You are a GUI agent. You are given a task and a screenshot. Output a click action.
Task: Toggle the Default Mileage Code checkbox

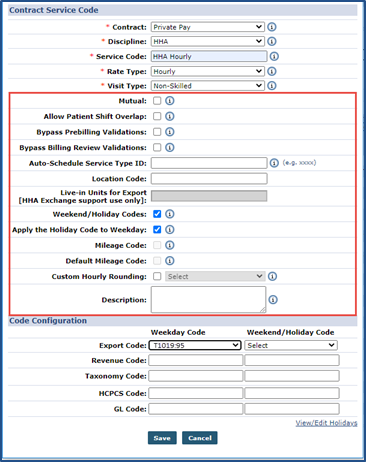pyautogui.click(x=157, y=261)
